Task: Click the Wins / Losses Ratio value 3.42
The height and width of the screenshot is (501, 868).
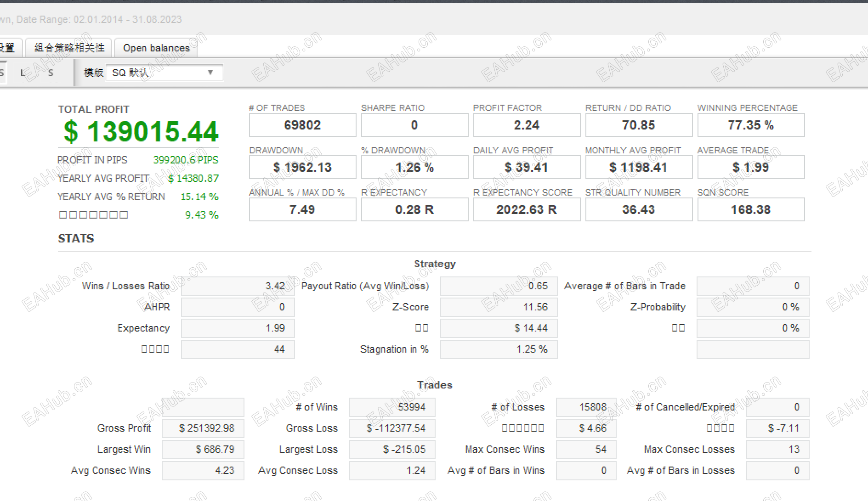Action: [238, 286]
